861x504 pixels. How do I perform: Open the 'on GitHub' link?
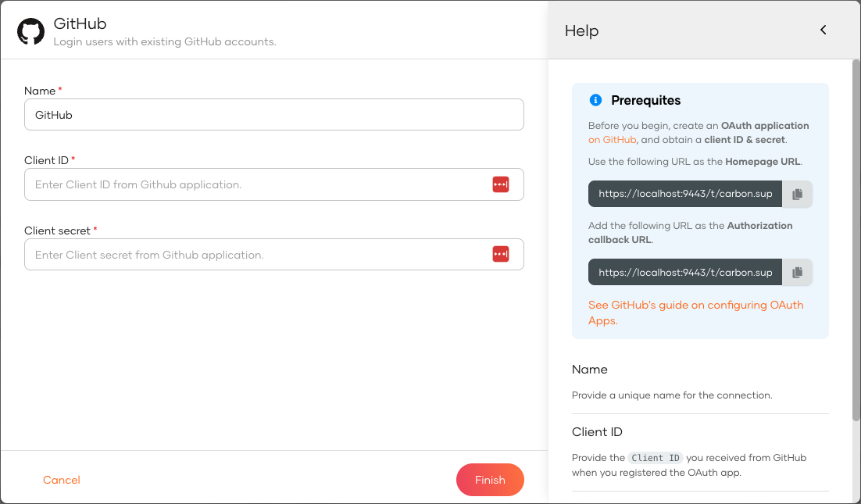point(612,139)
